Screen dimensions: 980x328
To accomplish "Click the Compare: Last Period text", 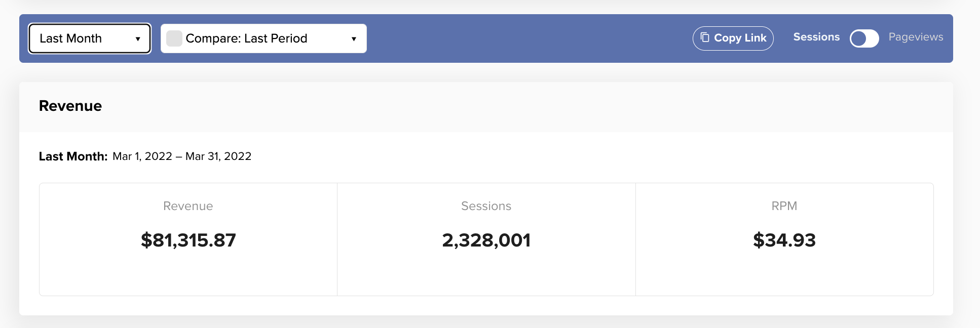I will click(x=246, y=38).
